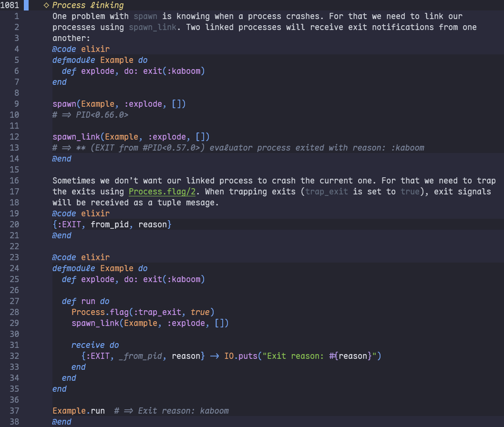Click '_from_pid' in the receive pattern
This screenshot has height=427, width=504.
[141, 356]
